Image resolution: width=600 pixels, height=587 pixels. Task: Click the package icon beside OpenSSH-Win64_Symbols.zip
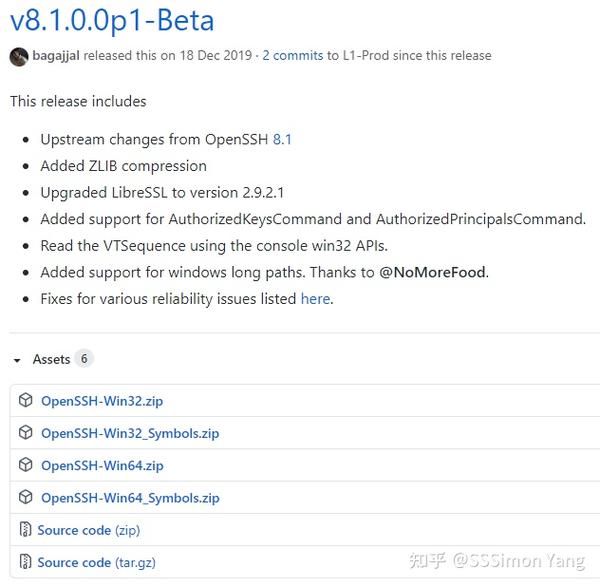click(x=26, y=497)
